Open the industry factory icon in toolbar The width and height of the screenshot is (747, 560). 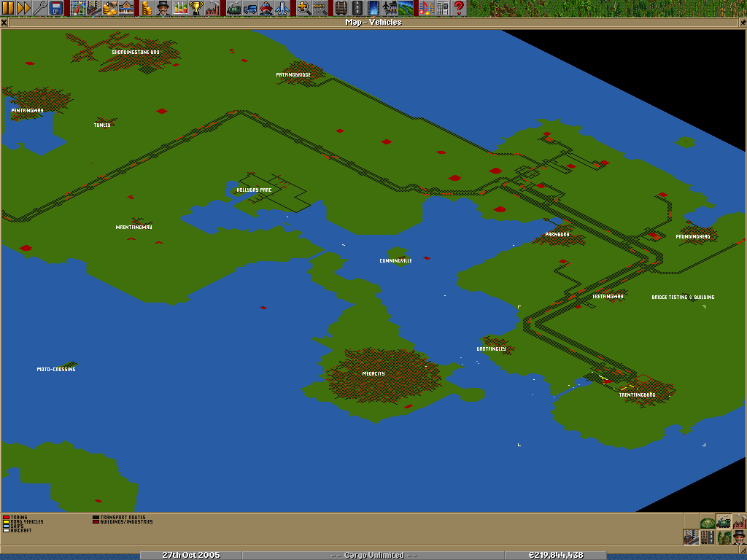(x=212, y=8)
